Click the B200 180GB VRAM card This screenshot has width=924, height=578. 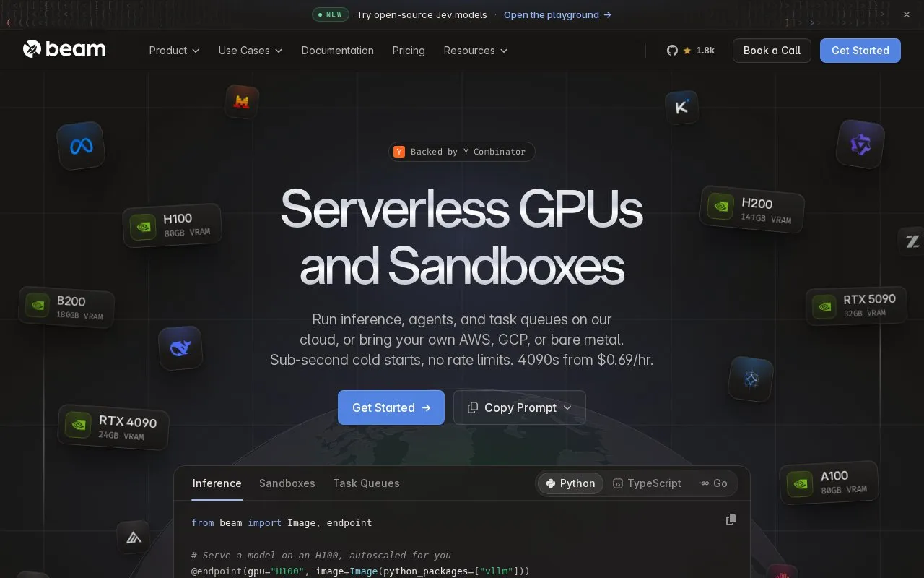tap(66, 307)
